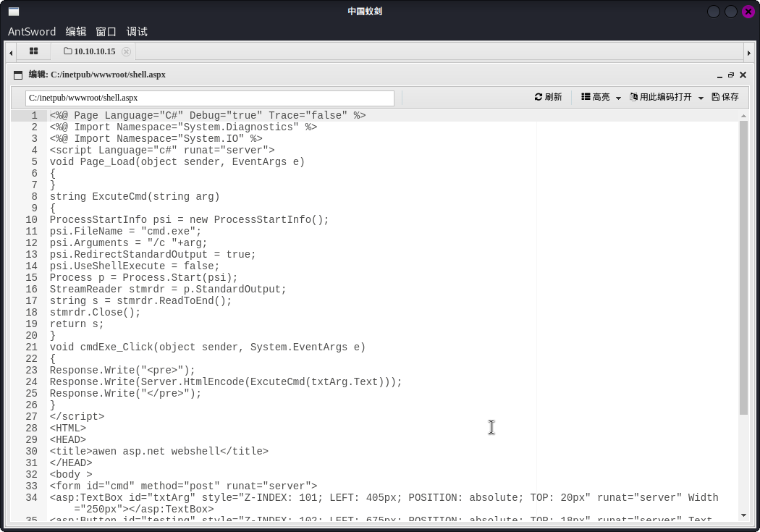
Task: Click the editor scrollbar down arrow
Action: [x=743, y=515]
